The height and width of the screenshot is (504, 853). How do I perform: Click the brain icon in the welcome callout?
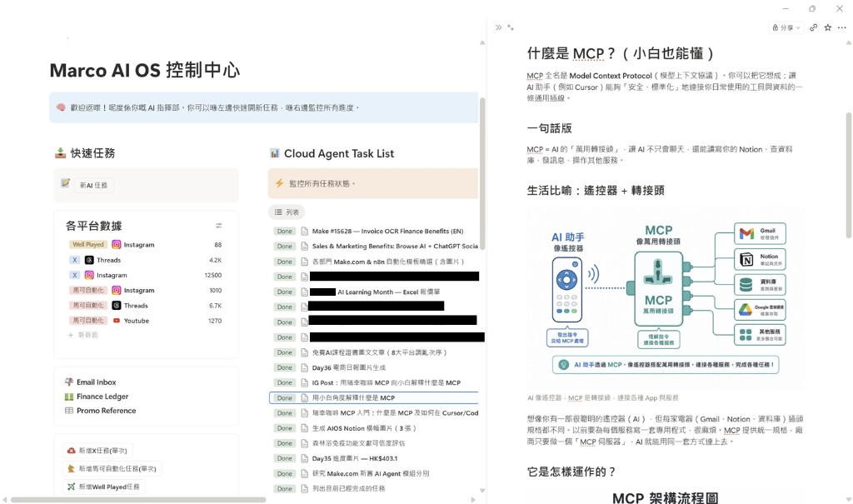tap(61, 107)
